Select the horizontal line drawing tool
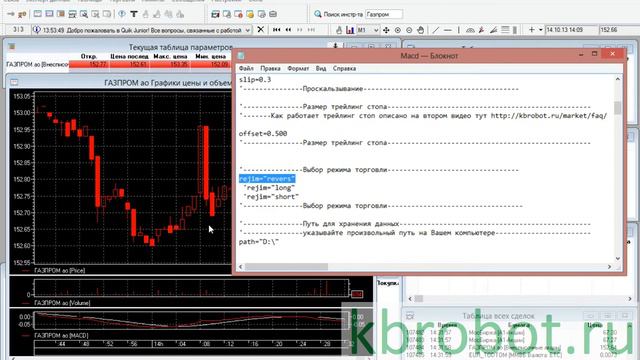The image size is (640, 360). (448, 30)
